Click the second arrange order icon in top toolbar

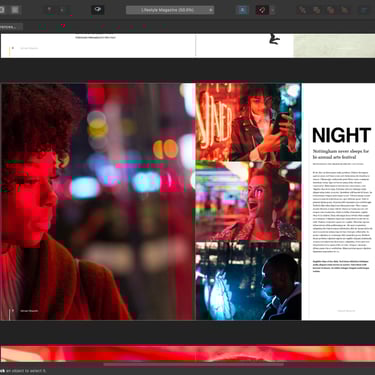[x=316, y=10]
